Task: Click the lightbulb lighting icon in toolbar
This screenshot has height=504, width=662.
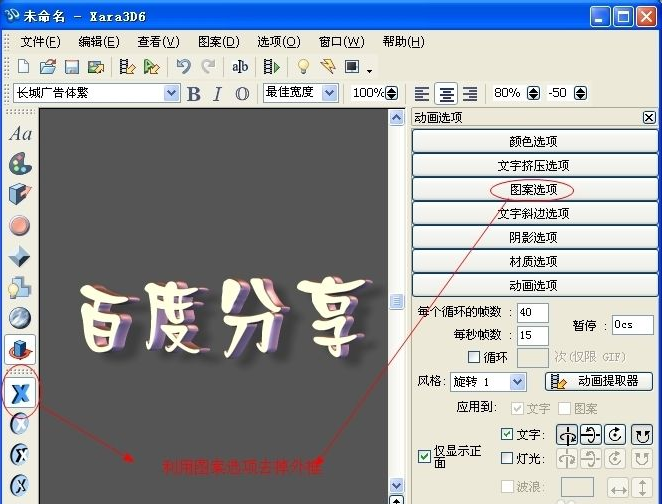Action: 304,67
